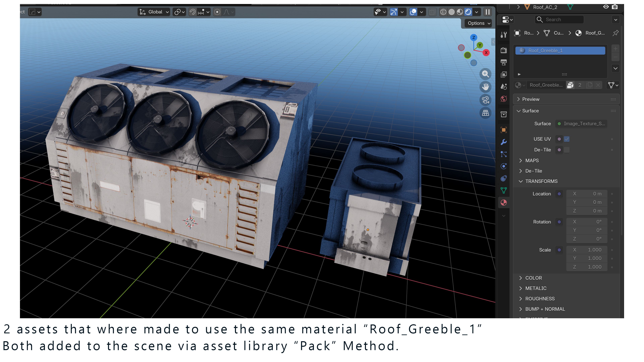Open the Particles properties tab icon
Screen dimensions: 644x362
[503, 154]
